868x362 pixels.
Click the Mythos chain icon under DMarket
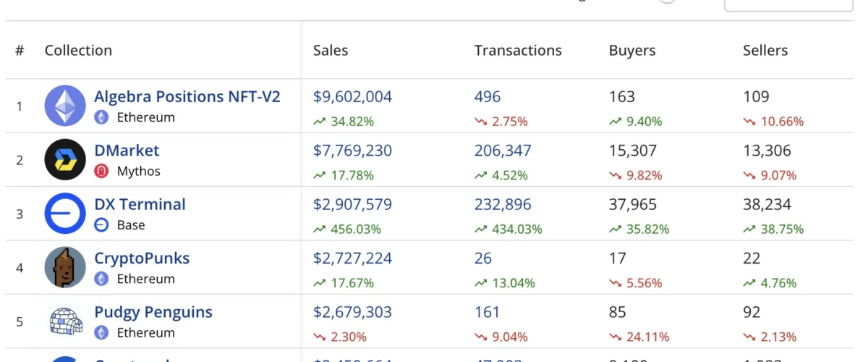point(102,172)
